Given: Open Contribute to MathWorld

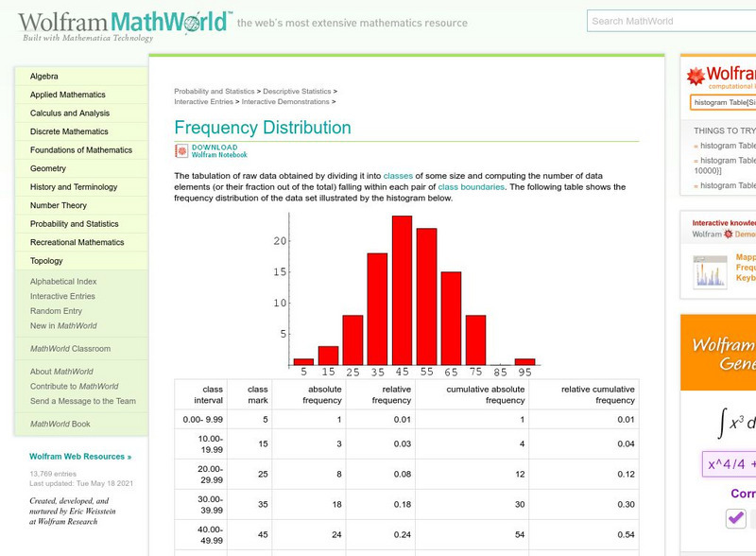Looking at the screenshot, I should click(75, 386).
